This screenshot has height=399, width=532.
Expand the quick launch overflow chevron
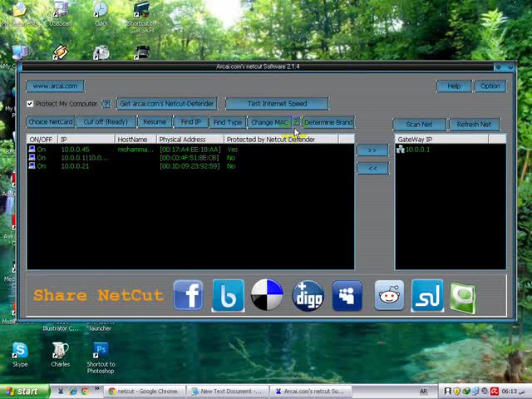click(x=96, y=388)
